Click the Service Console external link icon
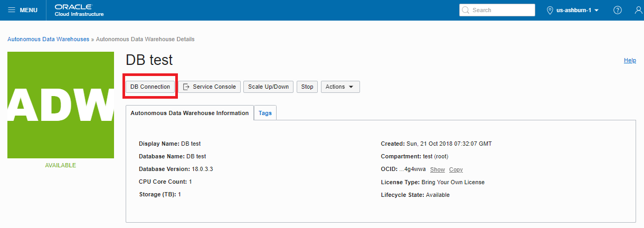The height and width of the screenshot is (228, 644). (x=186, y=87)
